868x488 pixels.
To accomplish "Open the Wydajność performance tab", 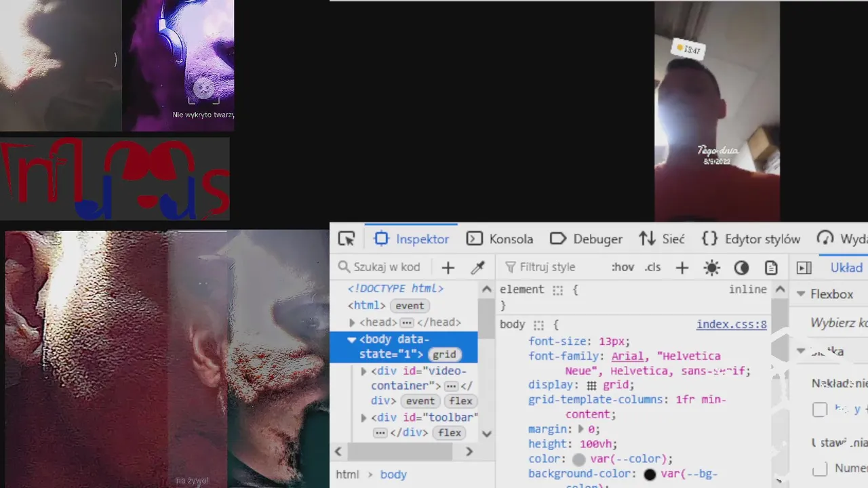I will pos(842,239).
